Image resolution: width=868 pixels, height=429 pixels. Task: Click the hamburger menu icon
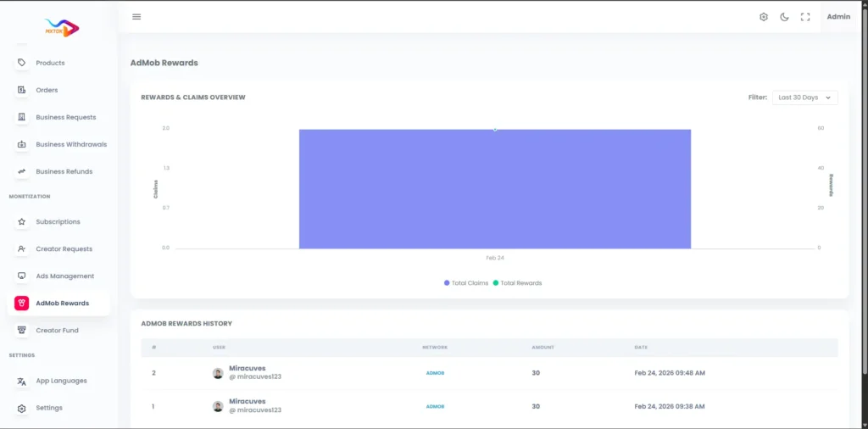136,17
